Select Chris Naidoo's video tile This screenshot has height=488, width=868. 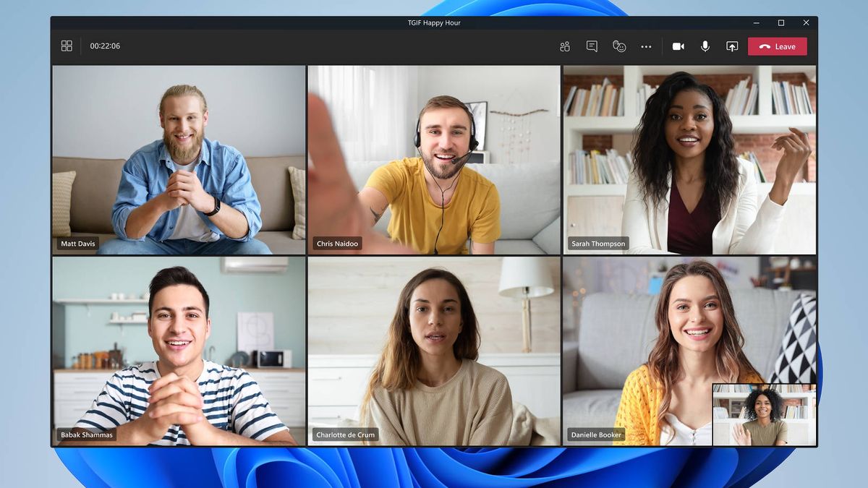coord(434,160)
